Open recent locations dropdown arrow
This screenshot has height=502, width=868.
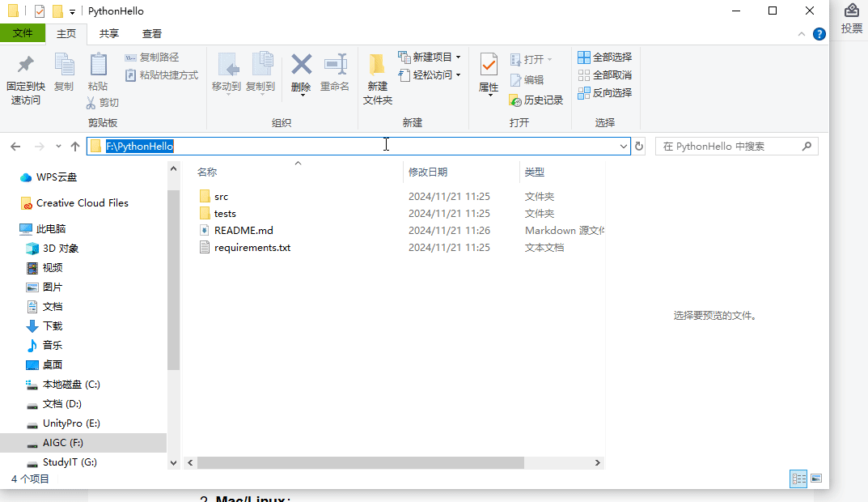pyautogui.click(x=58, y=147)
